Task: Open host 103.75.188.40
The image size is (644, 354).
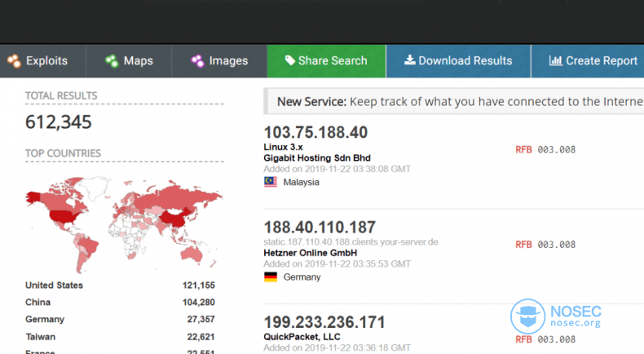Action: click(x=315, y=132)
